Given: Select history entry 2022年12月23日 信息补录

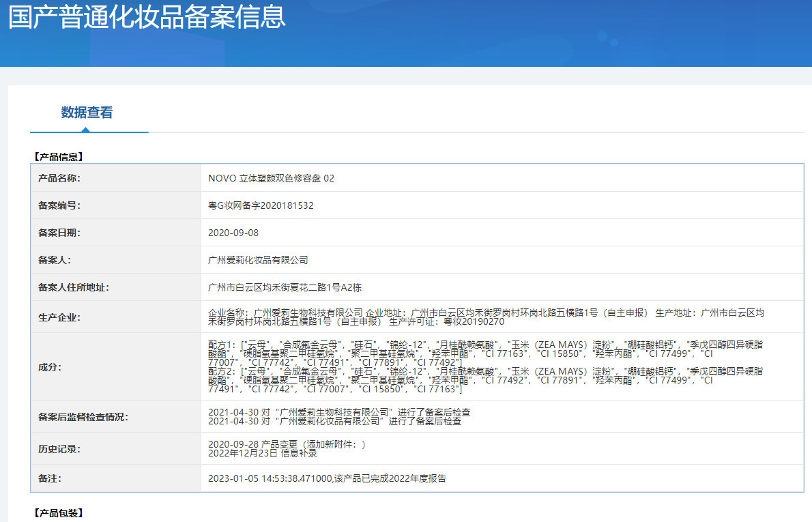Looking at the screenshot, I should point(263,453).
